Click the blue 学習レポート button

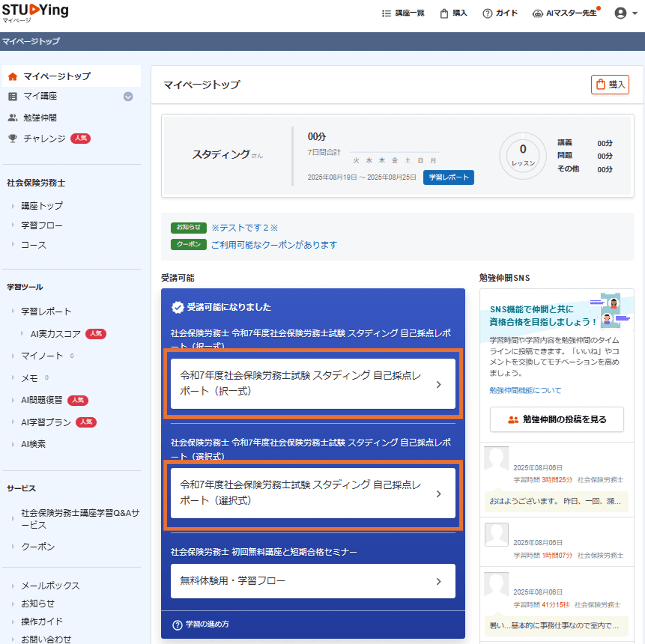pos(448,177)
